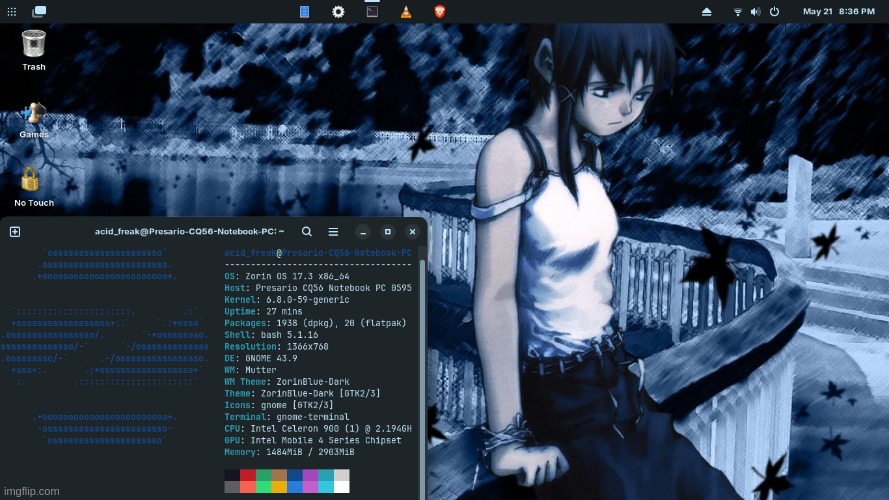Image resolution: width=889 pixels, height=500 pixels.
Task: Open the clock showing May 21 8:36 PM
Action: (x=839, y=11)
